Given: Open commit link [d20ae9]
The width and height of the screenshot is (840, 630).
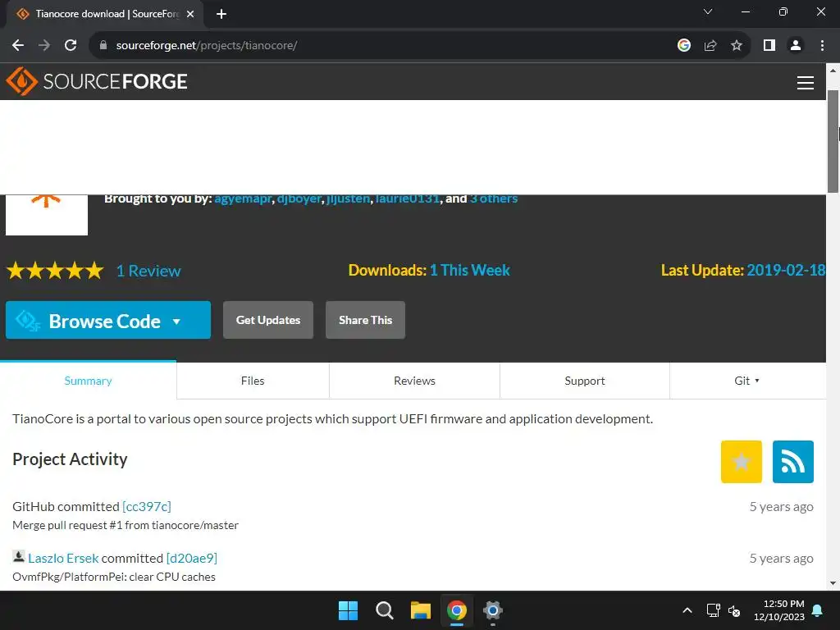Looking at the screenshot, I should tap(192, 558).
